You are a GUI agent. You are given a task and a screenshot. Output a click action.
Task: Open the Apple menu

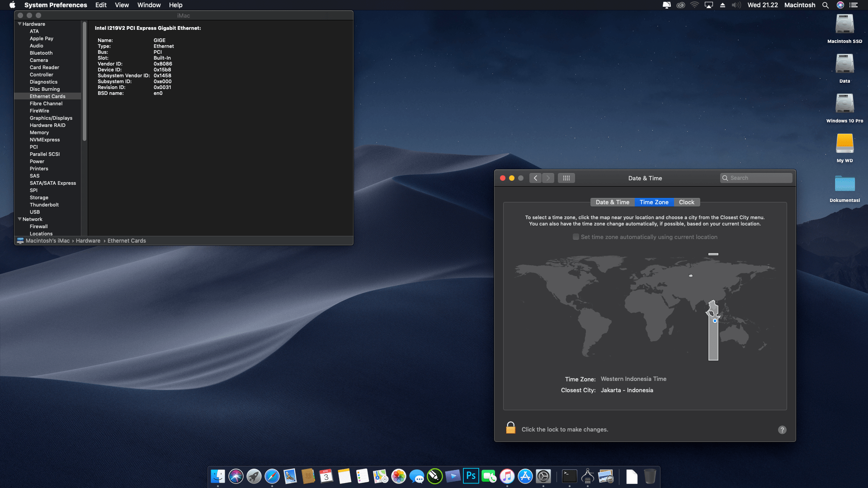[12, 5]
